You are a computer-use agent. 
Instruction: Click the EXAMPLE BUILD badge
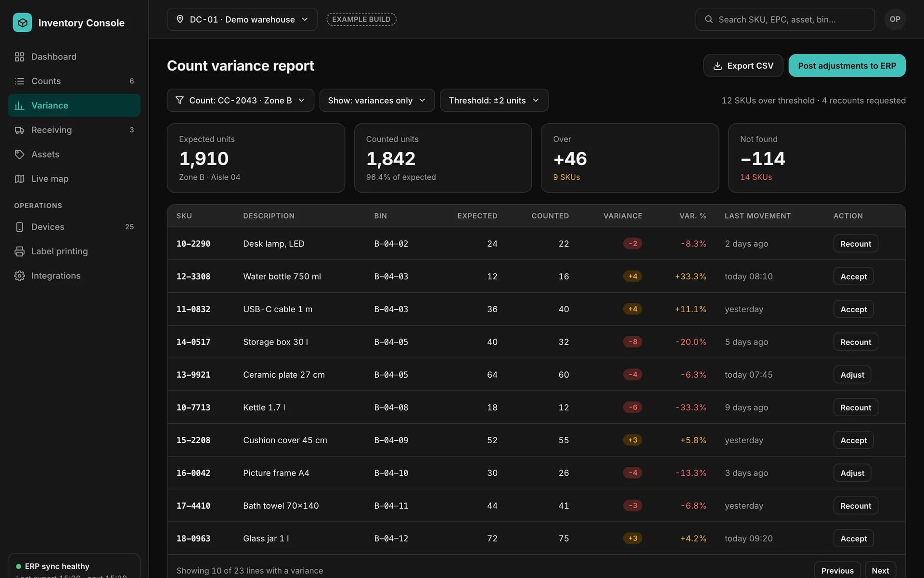pos(361,19)
